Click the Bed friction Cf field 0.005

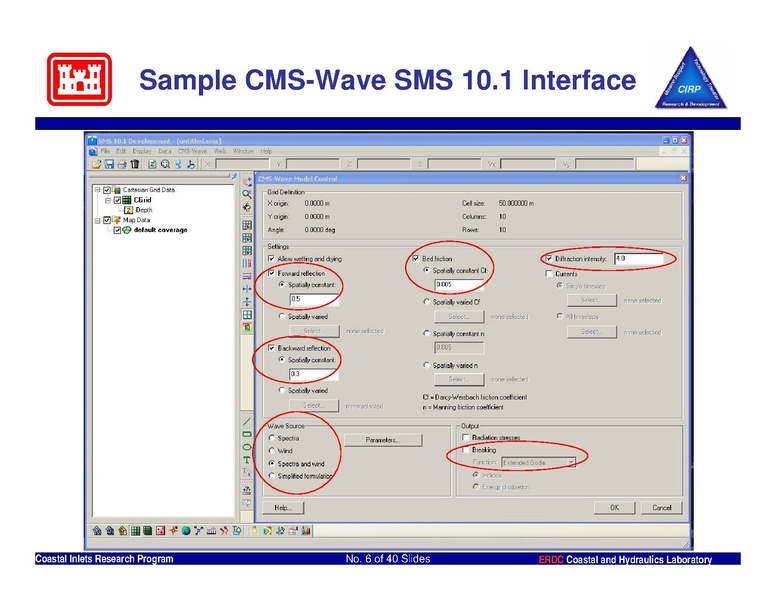coord(459,285)
